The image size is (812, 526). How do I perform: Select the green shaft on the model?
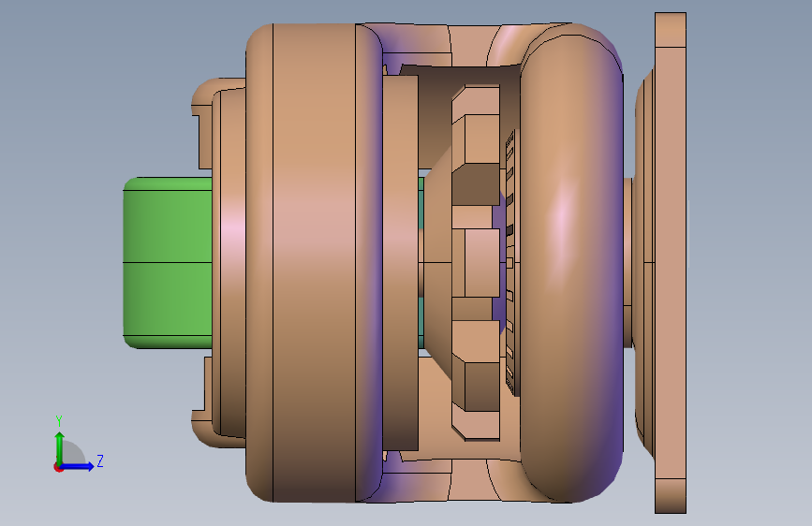[168, 262]
